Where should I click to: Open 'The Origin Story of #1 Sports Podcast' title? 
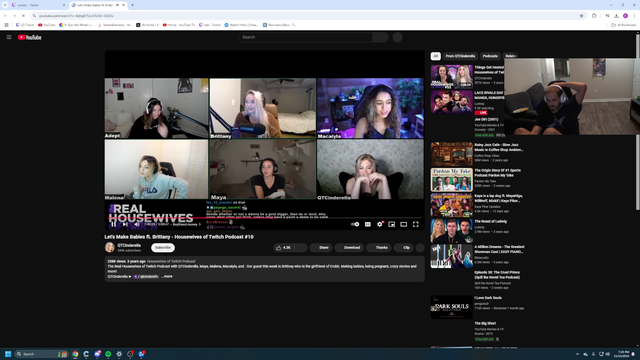click(497, 173)
